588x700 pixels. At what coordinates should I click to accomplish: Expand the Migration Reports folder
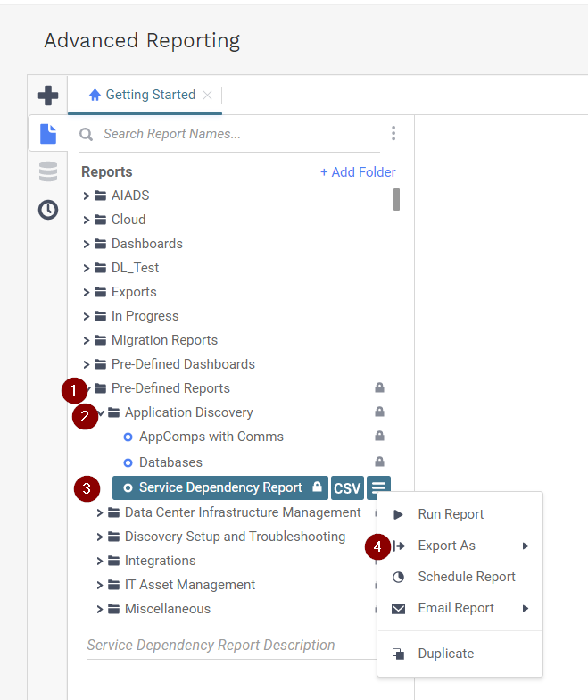click(87, 340)
